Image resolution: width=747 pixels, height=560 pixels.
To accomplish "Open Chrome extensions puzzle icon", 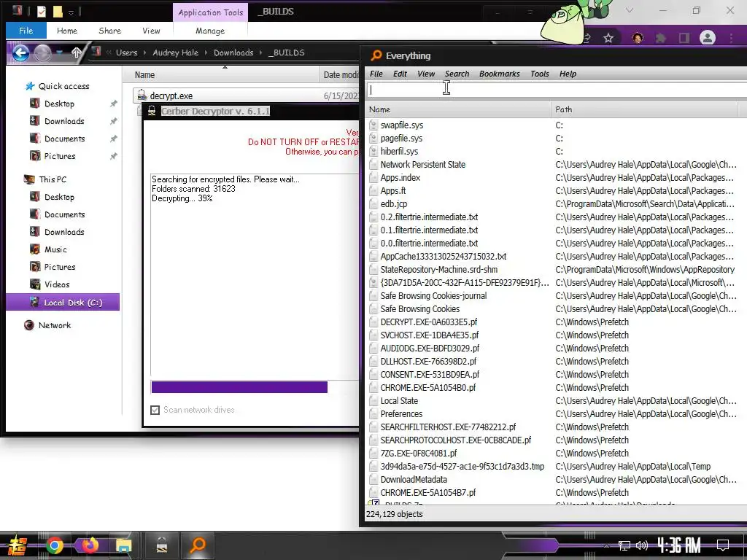I will point(661,38).
